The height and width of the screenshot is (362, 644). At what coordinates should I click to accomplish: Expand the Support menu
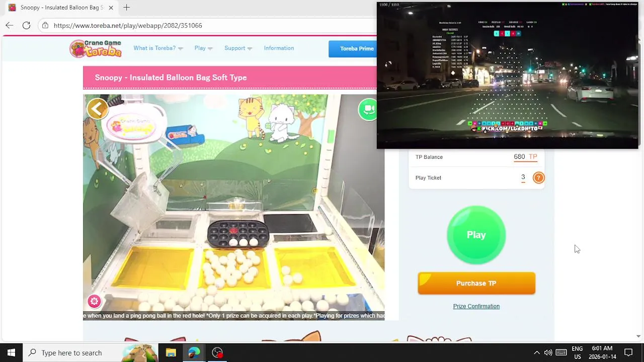tap(238, 48)
